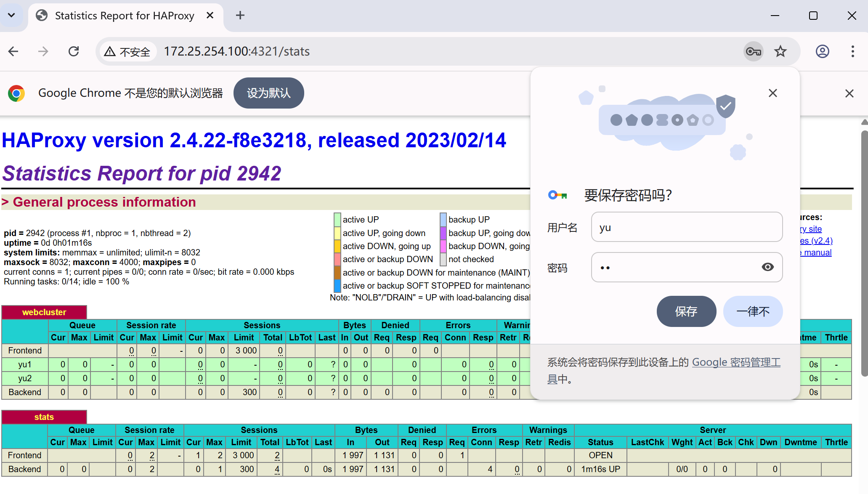868x494 pixels.
Task: Click the active UP green color swatch
Action: (x=337, y=220)
